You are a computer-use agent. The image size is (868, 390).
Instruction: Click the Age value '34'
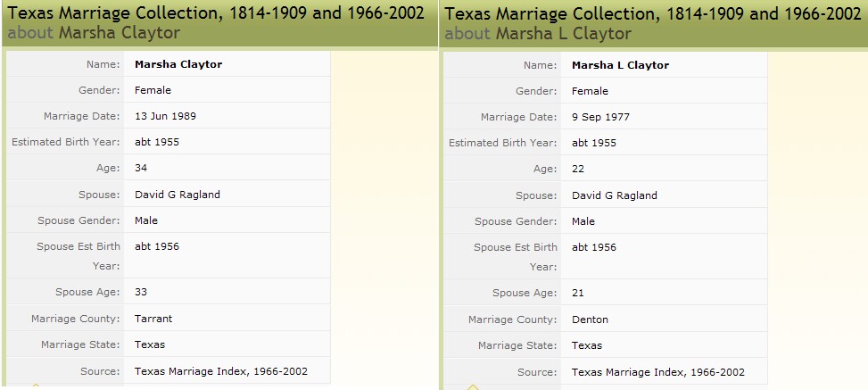coord(141,168)
